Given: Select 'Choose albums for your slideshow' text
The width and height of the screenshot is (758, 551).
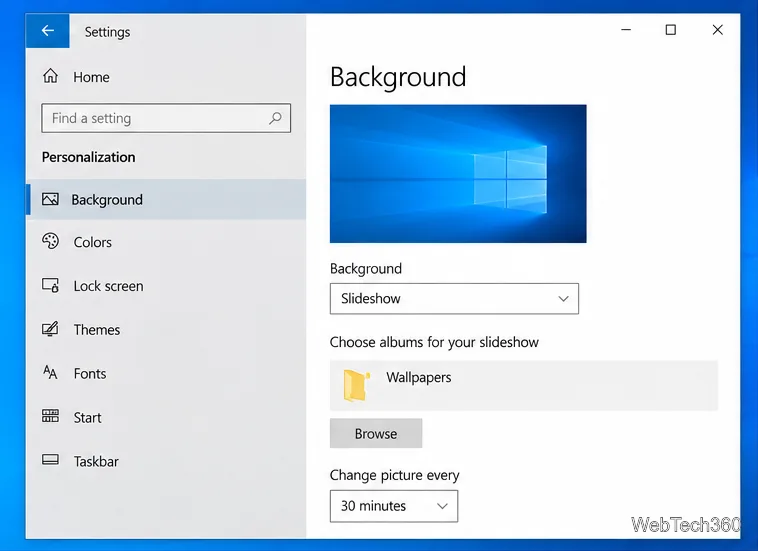Looking at the screenshot, I should (x=434, y=342).
